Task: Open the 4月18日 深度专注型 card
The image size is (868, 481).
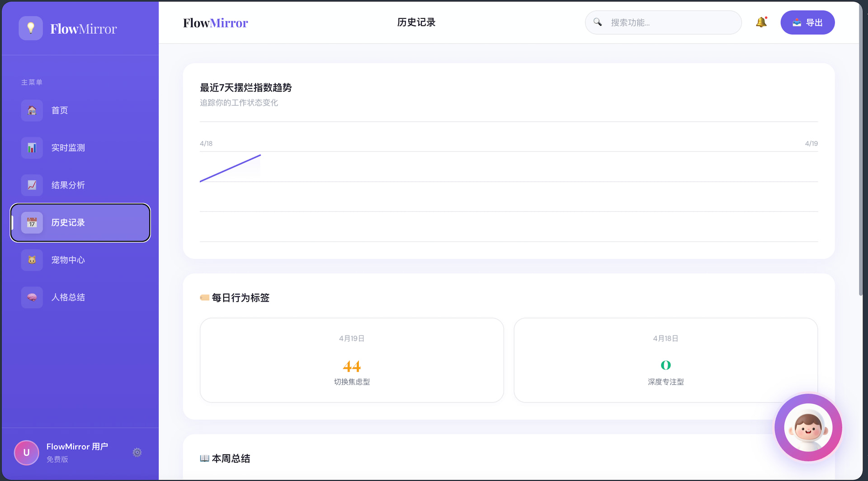Action: [x=665, y=360]
